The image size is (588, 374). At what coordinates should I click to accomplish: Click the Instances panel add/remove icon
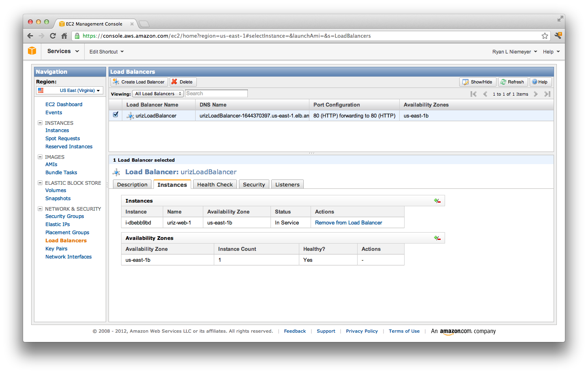pyautogui.click(x=437, y=201)
